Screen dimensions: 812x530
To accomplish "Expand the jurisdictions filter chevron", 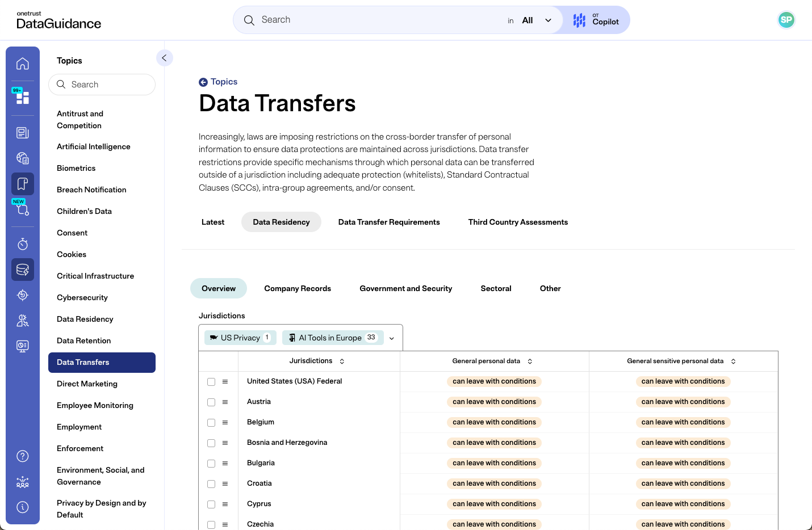I will (x=391, y=338).
